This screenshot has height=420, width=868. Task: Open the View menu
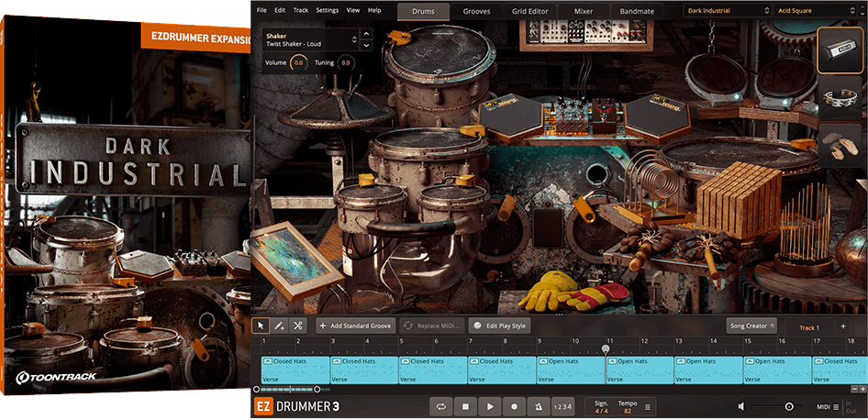click(353, 10)
